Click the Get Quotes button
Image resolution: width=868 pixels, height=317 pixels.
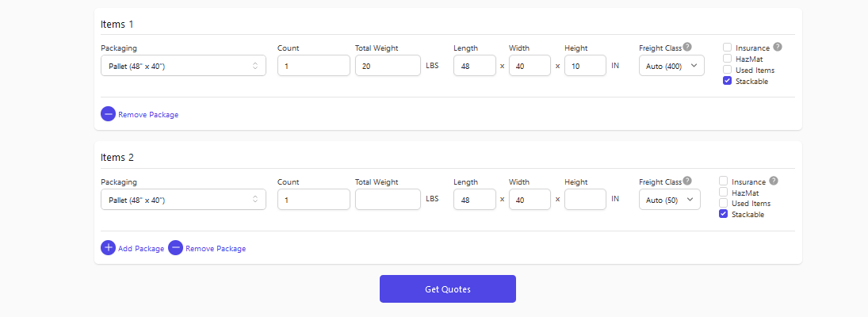tap(447, 288)
